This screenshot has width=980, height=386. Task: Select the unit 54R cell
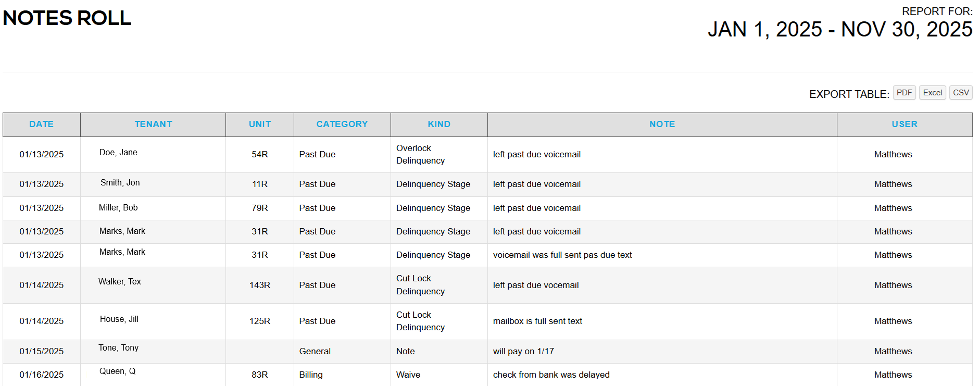260,155
